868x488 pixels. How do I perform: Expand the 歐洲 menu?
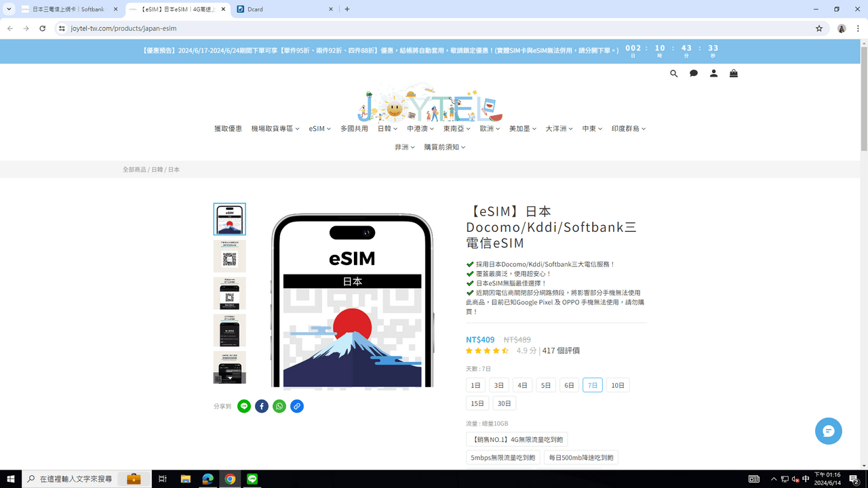[490, 129]
